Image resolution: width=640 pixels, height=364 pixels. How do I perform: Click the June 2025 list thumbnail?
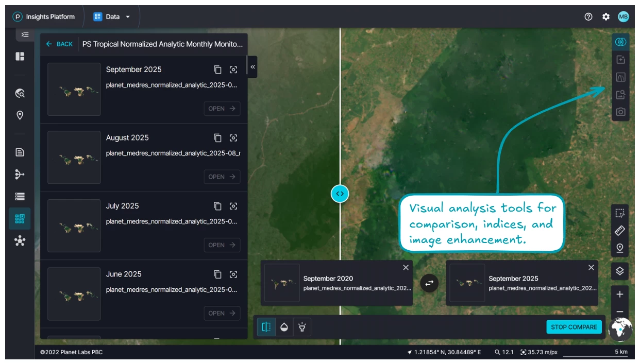click(74, 294)
